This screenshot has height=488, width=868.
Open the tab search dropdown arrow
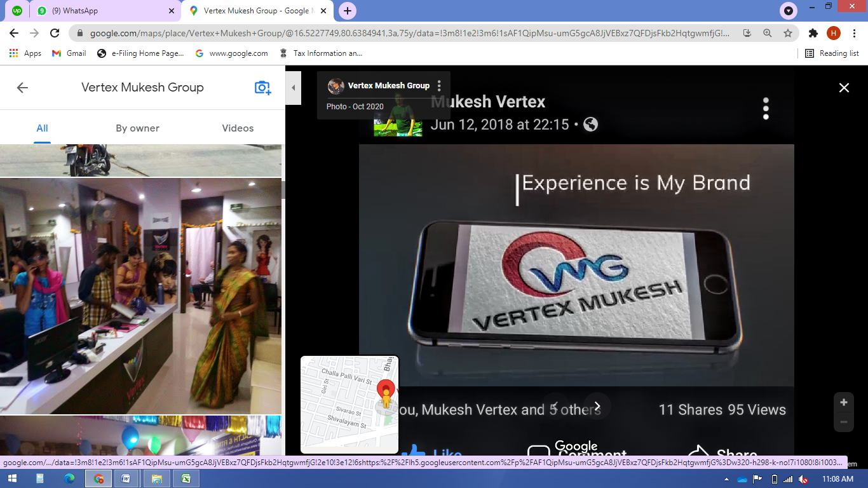coord(789,11)
